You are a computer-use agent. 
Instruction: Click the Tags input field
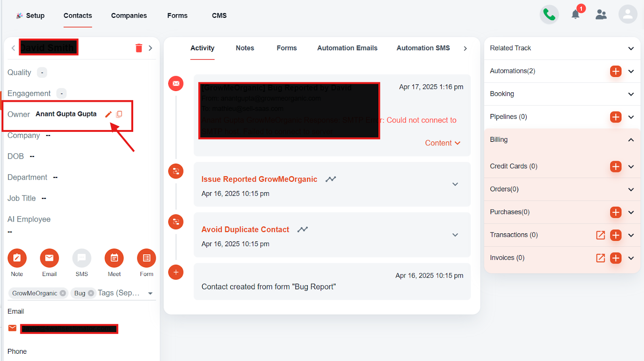coord(120,293)
